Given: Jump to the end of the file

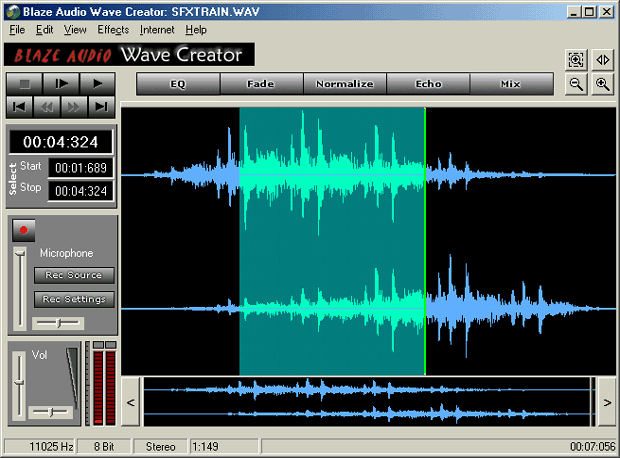Looking at the screenshot, I should (101, 107).
